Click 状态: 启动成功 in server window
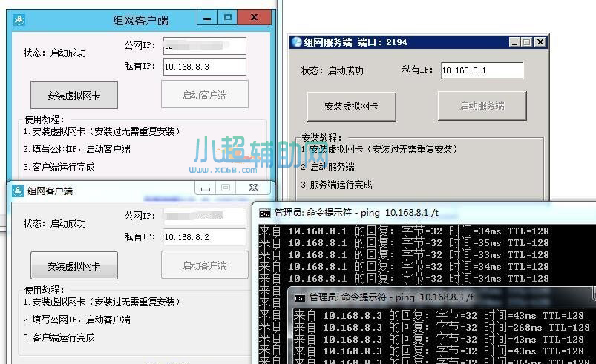The height and width of the screenshot is (364, 596). (x=333, y=70)
